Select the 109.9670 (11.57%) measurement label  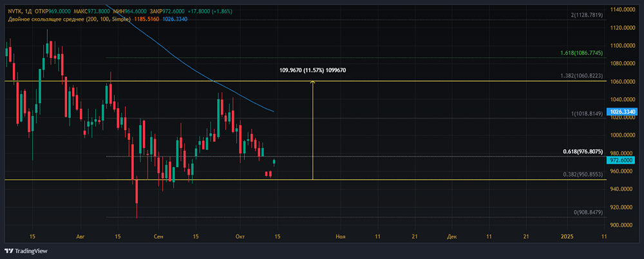point(312,70)
